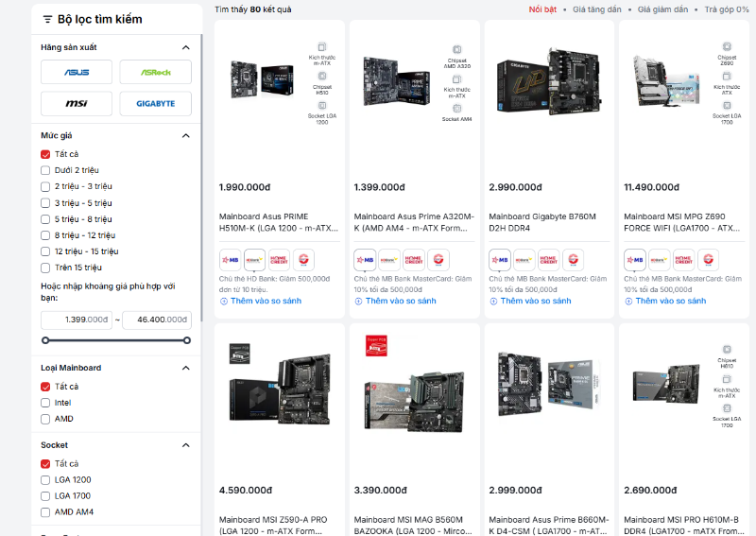Open Mainboard Gigabyte B760M D2H DDR4 title
The image size is (756, 536).
click(542, 222)
